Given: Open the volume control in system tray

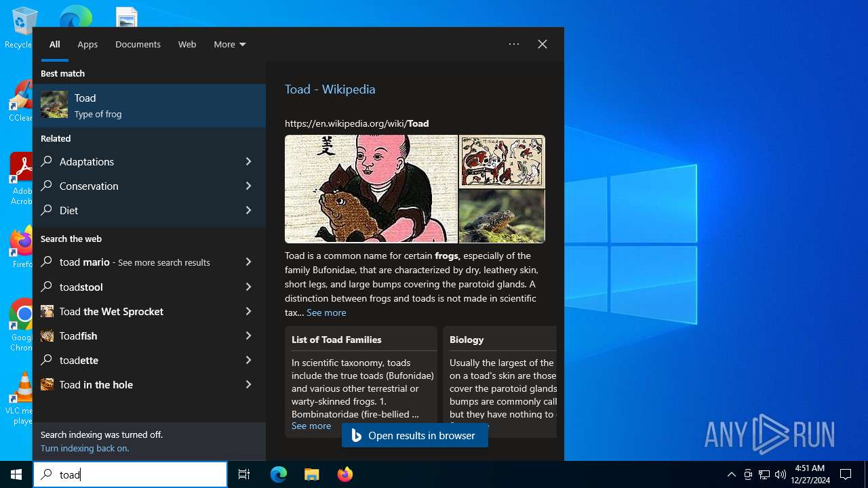Looking at the screenshot, I should (x=781, y=474).
